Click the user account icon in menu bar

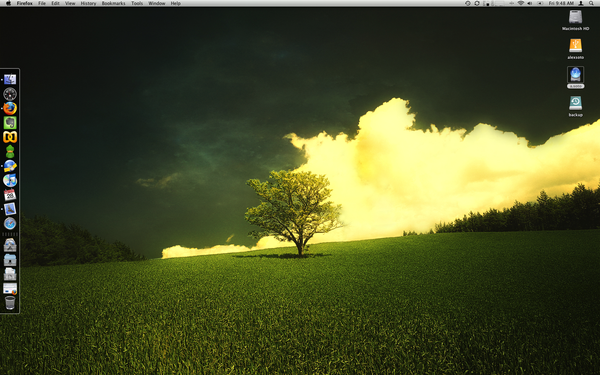(x=581, y=3)
